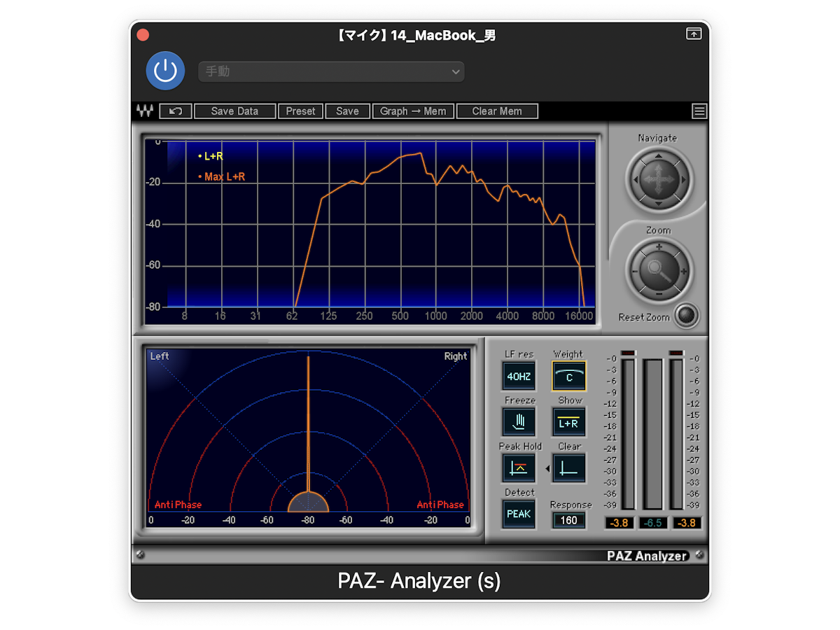
Task: Click the Navigate directional pad
Action: point(658,179)
